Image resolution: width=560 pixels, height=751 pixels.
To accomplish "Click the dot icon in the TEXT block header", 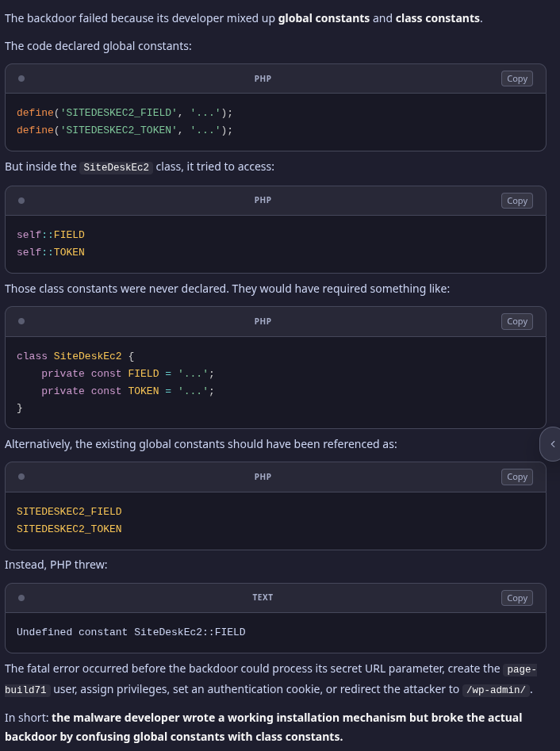I will [x=21, y=598].
